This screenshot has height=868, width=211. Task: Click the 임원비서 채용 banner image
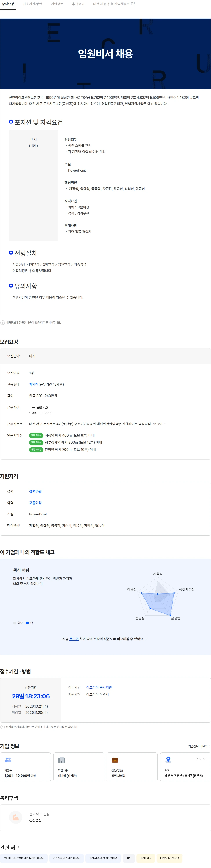105,54
